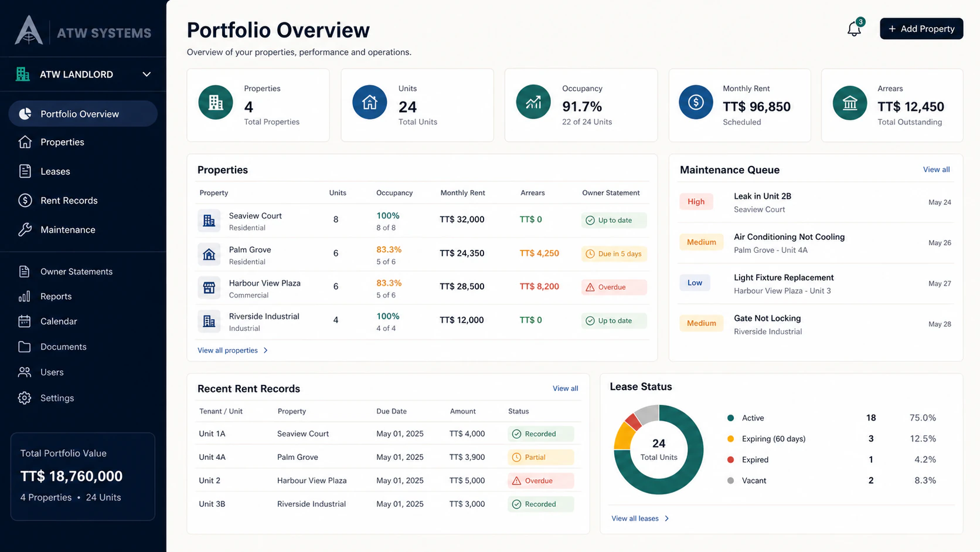980x552 pixels.
Task: Click the Vacant grey legend dot
Action: [730, 480]
